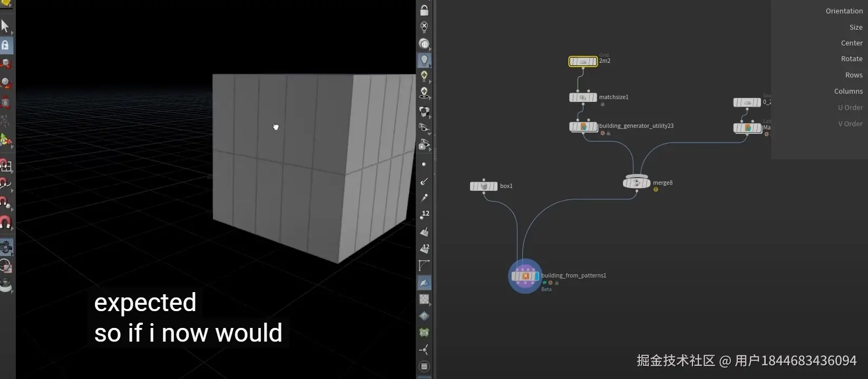The width and height of the screenshot is (868, 379).
Task: Click lock badge under matchsize1 node
Action: pyautogui.click(x=602, y=104)
